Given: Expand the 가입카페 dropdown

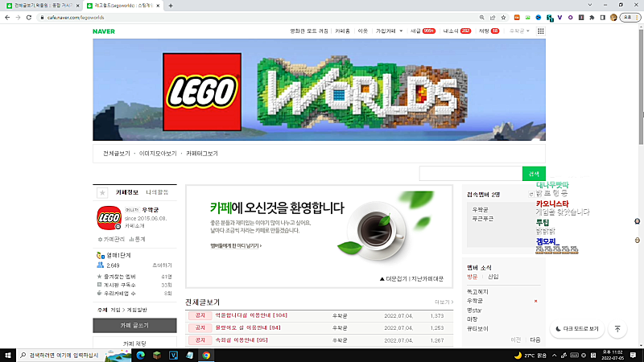Looking at the screenshot, I should pos(389,31).
